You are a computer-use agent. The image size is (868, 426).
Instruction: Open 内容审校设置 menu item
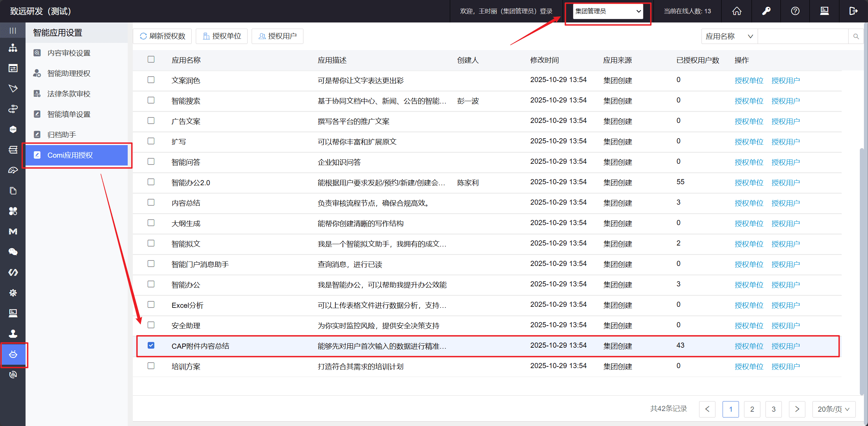(77, 53)
